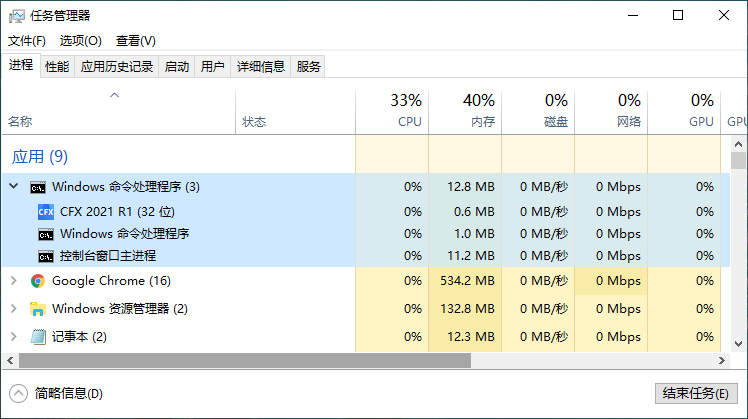Select the CFX 2021 R1 process icon
The image size is (748, 419).
(x=46, y=211)
